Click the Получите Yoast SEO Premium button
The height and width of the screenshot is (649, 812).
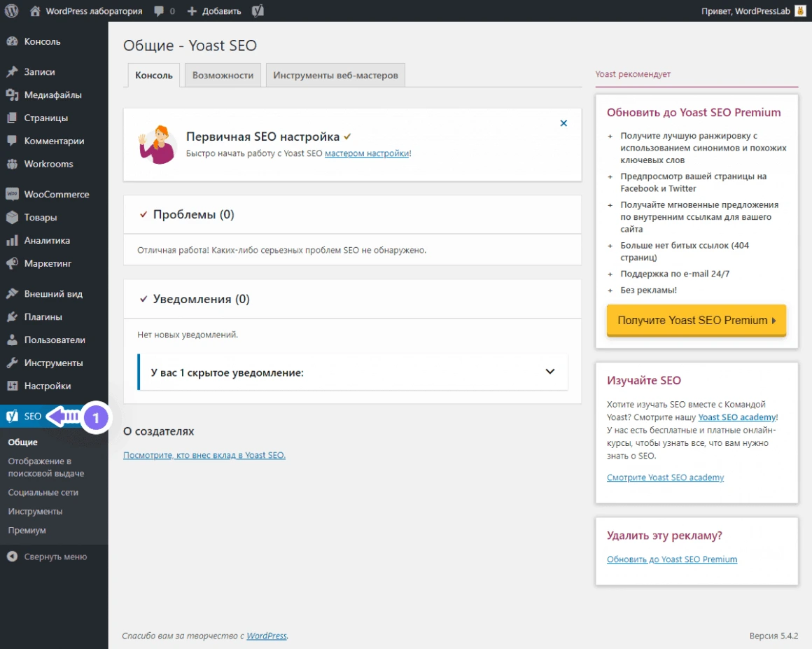pos(696,320)
